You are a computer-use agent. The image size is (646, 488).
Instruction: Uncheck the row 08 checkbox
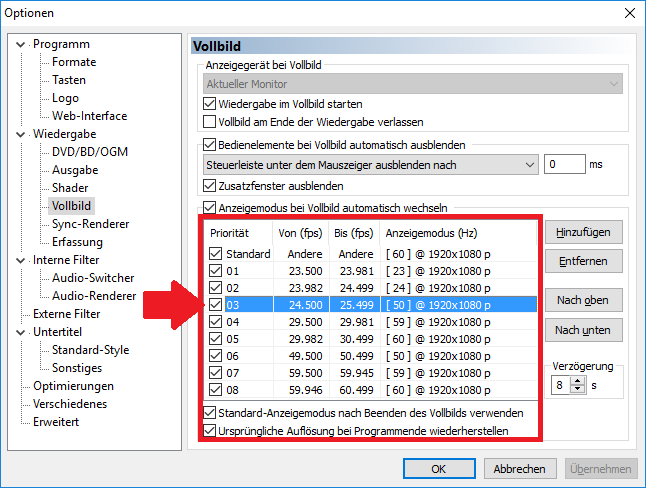(215, 389)
